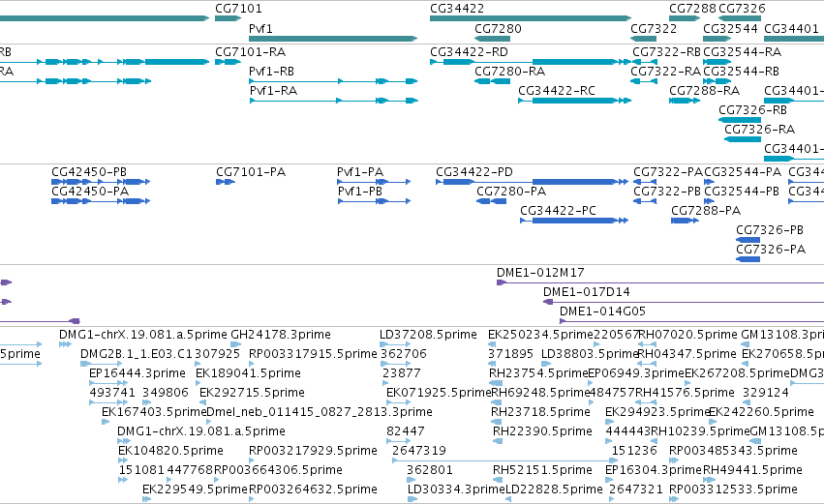Screen dimensions: 824x504
Task: Select transcript CG7326-RA
Action: pos(759,130)
